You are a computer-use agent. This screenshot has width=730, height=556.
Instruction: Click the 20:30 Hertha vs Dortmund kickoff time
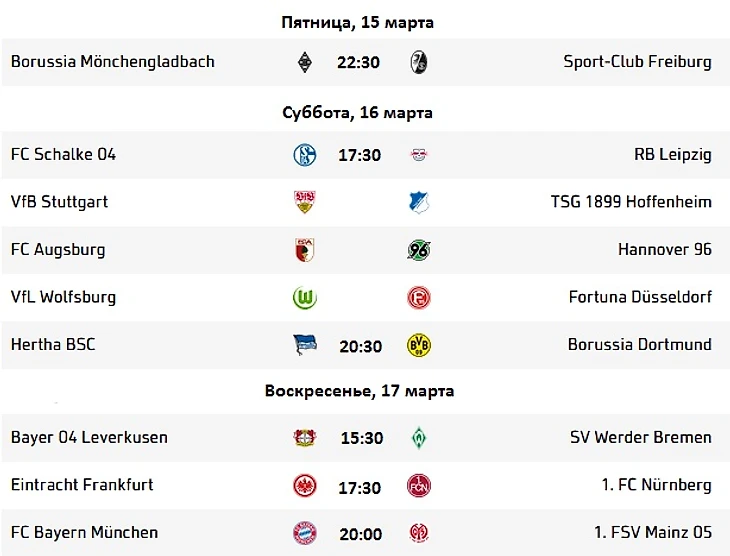click(360, 346)
